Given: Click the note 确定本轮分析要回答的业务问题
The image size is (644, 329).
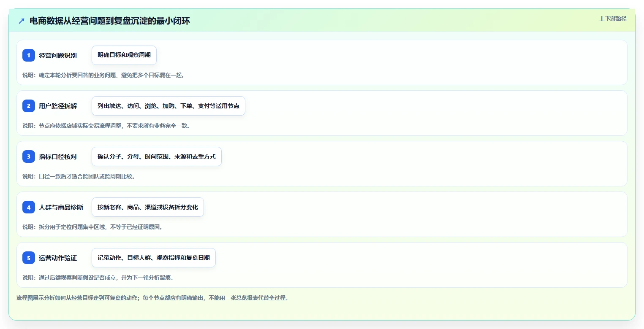Looking at the screenshot, I should [x=103, y=75].
